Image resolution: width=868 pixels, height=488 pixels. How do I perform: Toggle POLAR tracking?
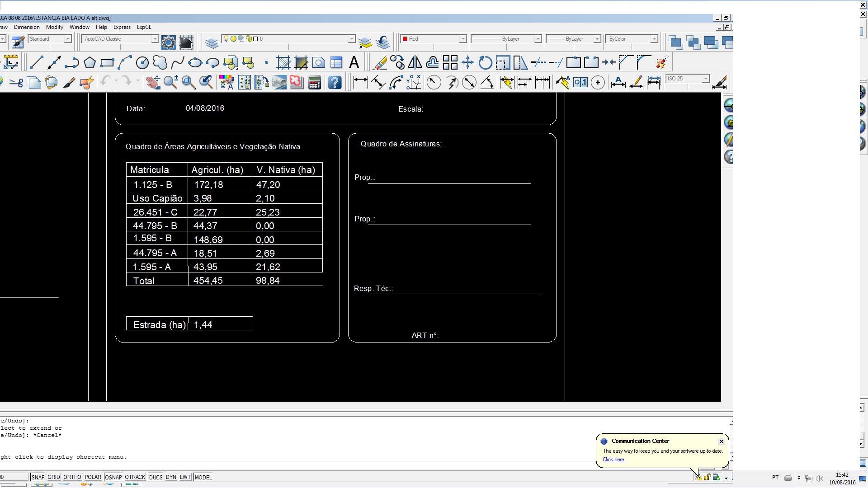pyautogui.click(x=93, y=477)
